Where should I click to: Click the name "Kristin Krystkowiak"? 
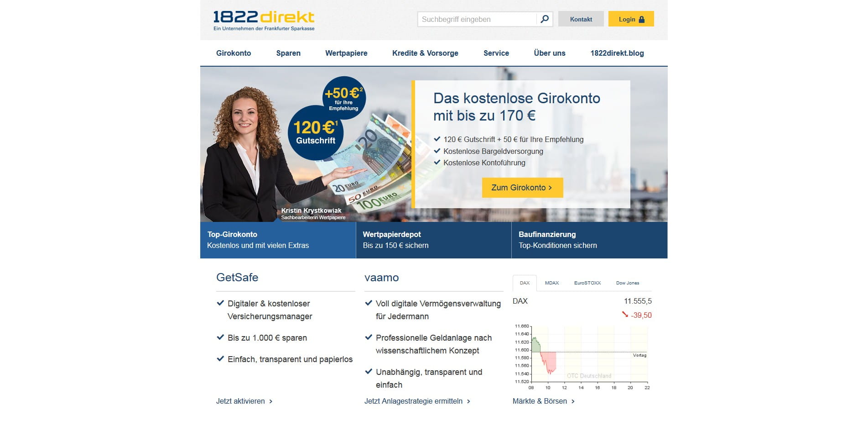tap(311, 210)
